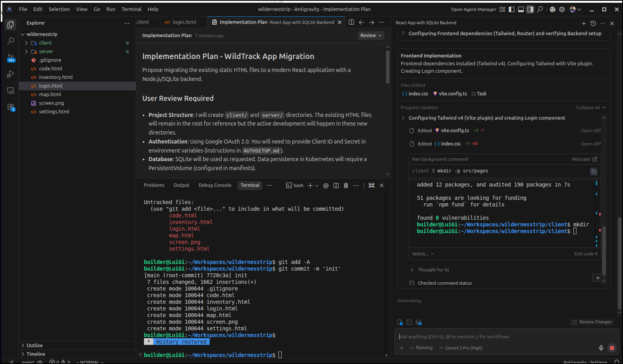This screenshot has width=623, height=364.
Task: Switch to the Debug Console tab
Action: pos(215,185)
